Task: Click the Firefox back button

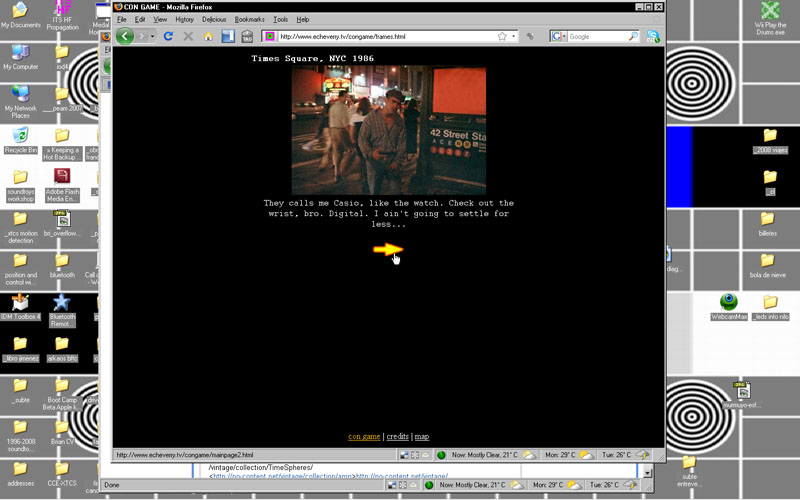Action: click(x=125, y=36)
